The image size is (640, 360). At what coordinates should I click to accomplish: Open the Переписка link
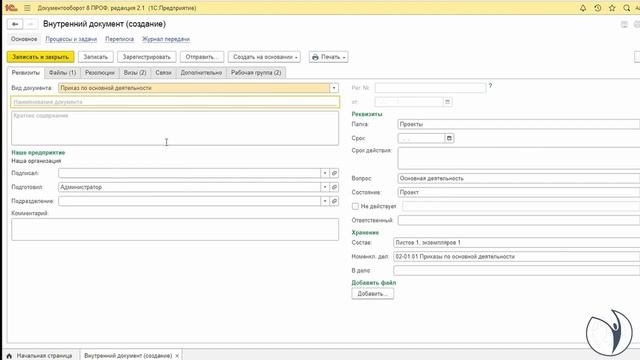pyautogui.click(x=120, y=39)
